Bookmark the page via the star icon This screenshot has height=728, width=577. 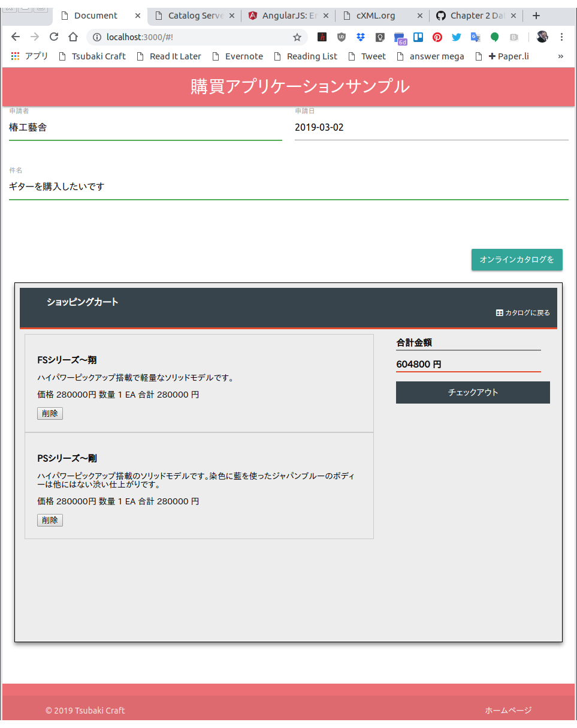[x=297, y=37]
